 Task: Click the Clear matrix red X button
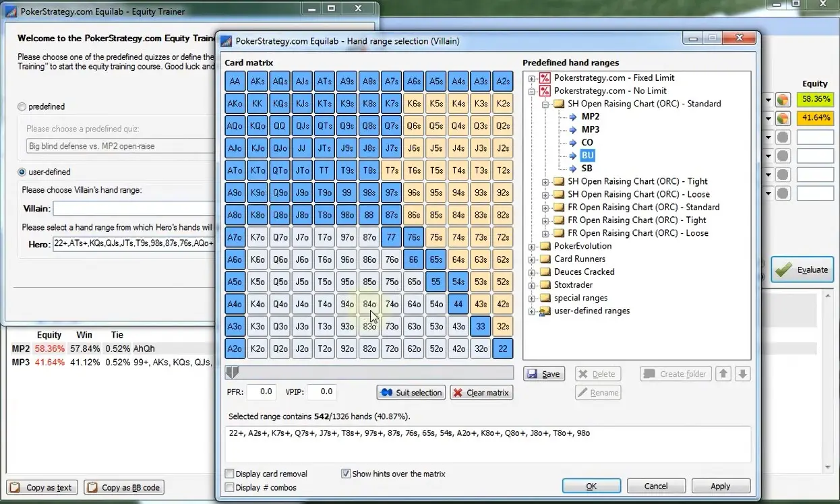coord(481,392)
